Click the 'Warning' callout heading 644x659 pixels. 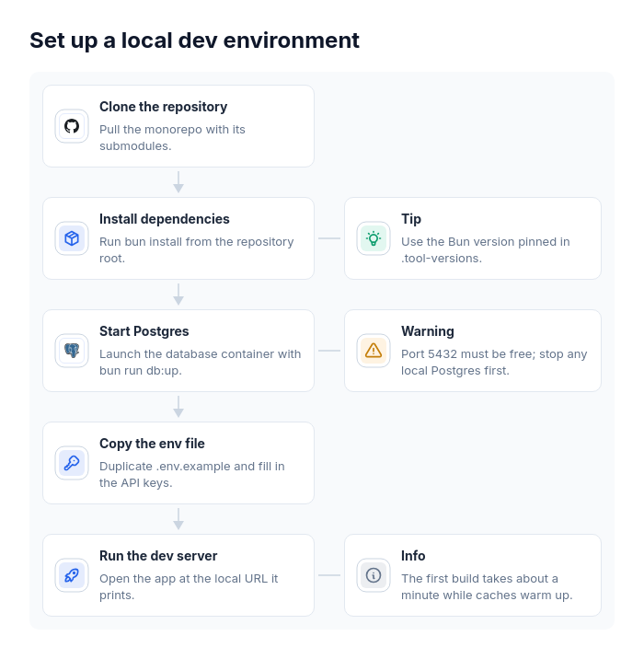428,331
